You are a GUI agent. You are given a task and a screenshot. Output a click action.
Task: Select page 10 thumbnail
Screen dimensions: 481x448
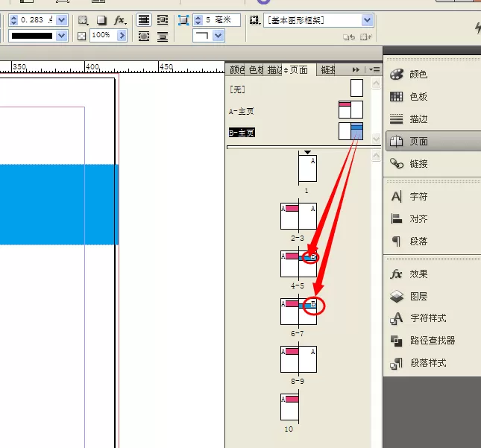(289, 407)
